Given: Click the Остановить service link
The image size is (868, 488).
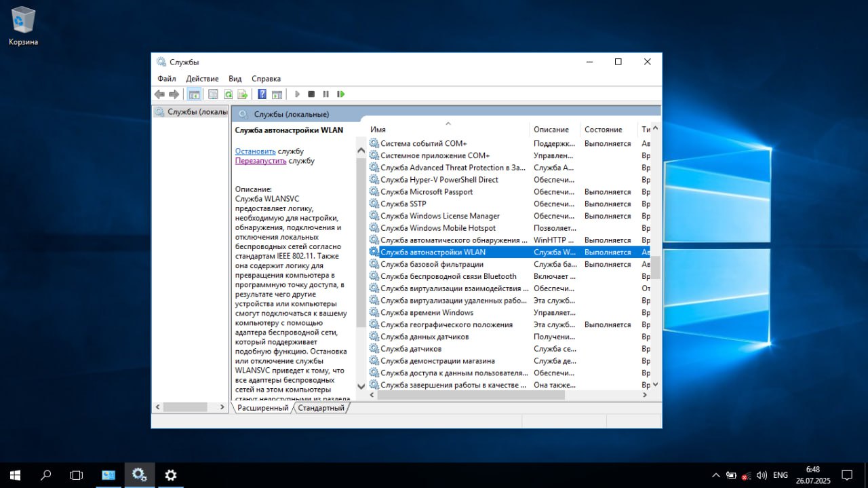Looking at the screenshot, I should tap(256, 151).
